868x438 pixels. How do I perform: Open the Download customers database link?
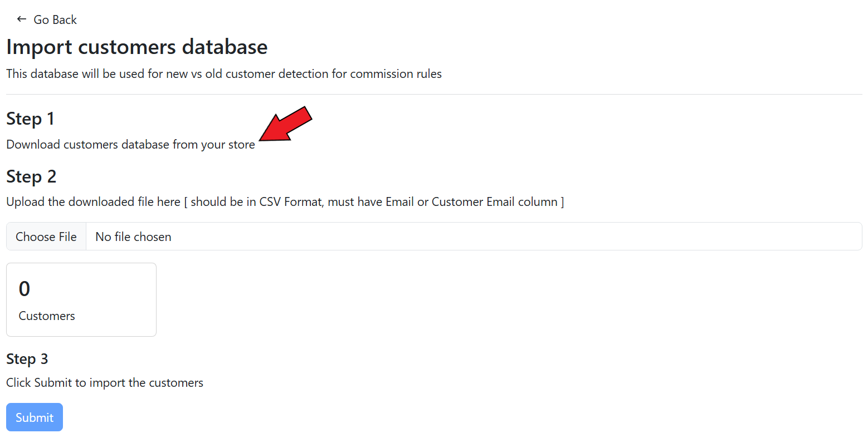pos(130,145)
